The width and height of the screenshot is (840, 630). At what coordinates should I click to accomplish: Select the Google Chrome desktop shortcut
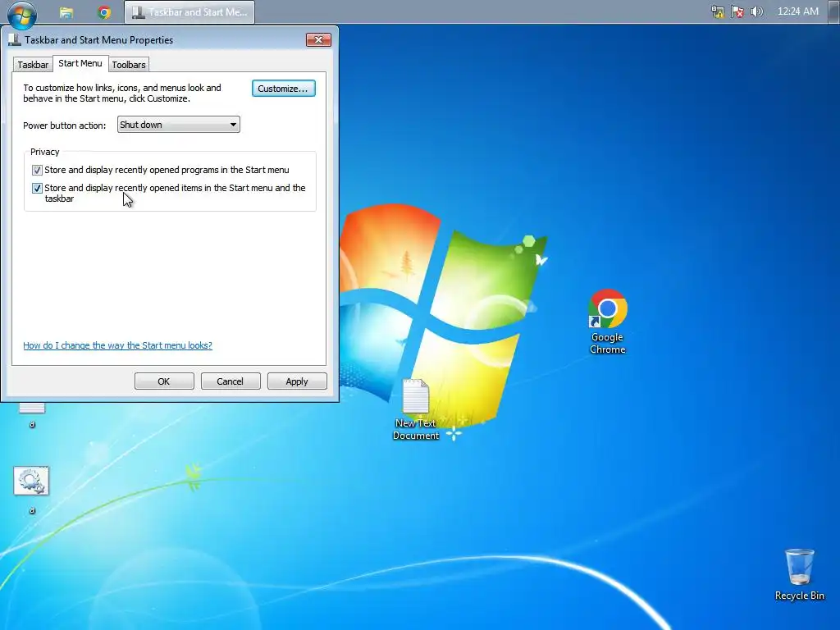pos(608,322)
